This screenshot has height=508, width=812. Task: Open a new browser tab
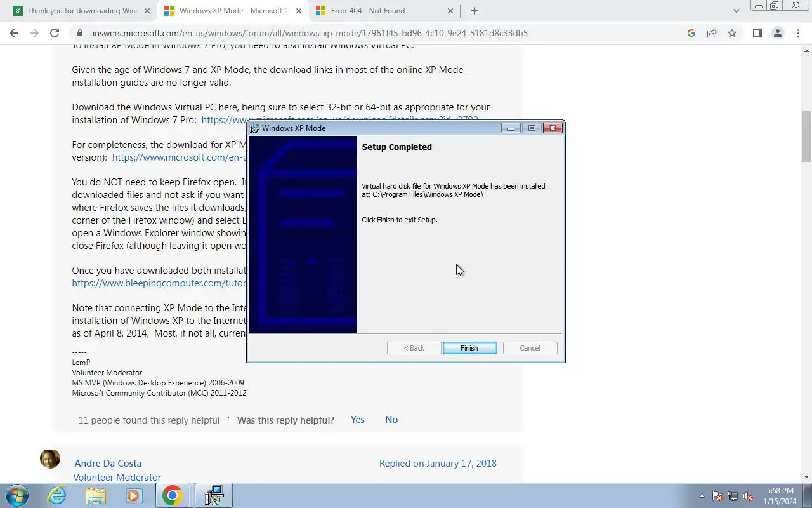tap(475, 11)
